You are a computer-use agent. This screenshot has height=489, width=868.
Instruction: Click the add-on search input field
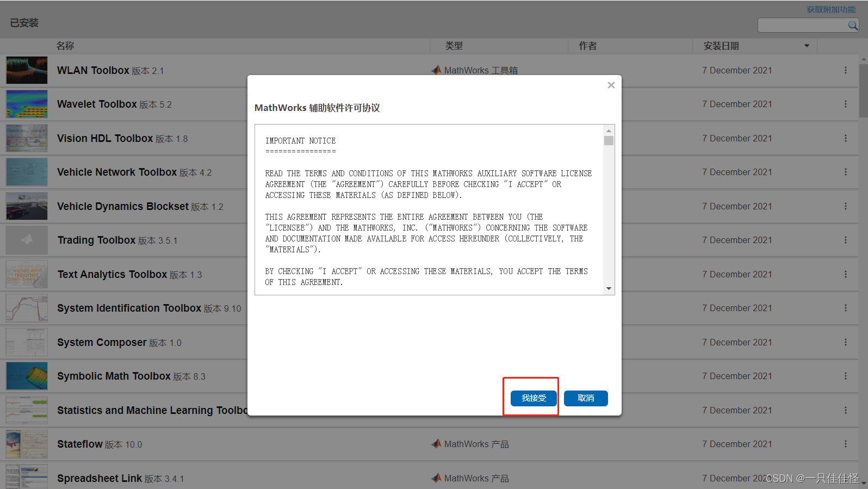(x=803, y=25)
